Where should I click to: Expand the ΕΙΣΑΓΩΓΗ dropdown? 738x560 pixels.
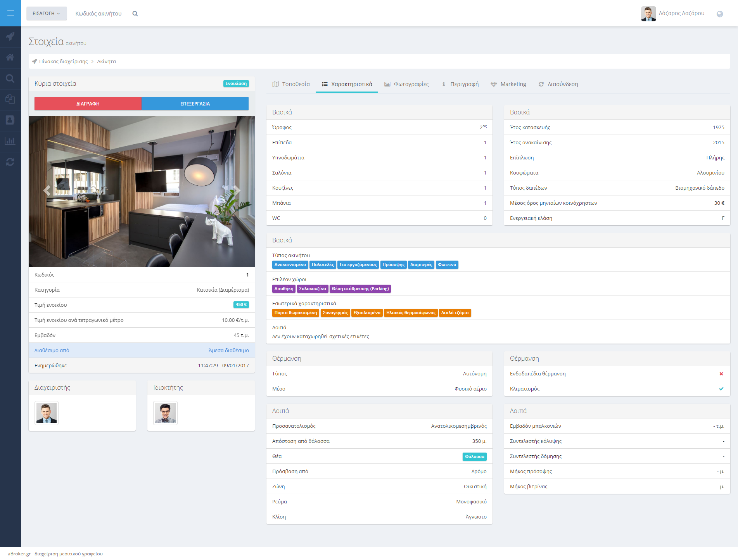pos(47,14)
